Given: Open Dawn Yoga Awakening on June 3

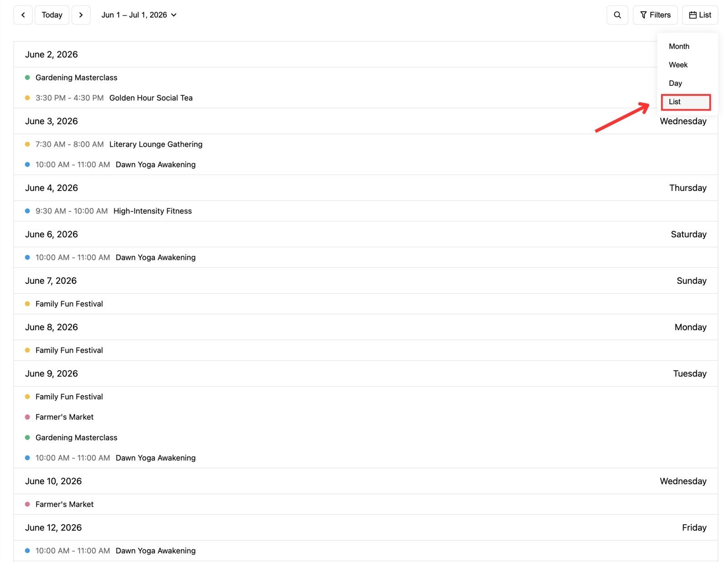Looking at the screenshot, I should pos(156,165).
